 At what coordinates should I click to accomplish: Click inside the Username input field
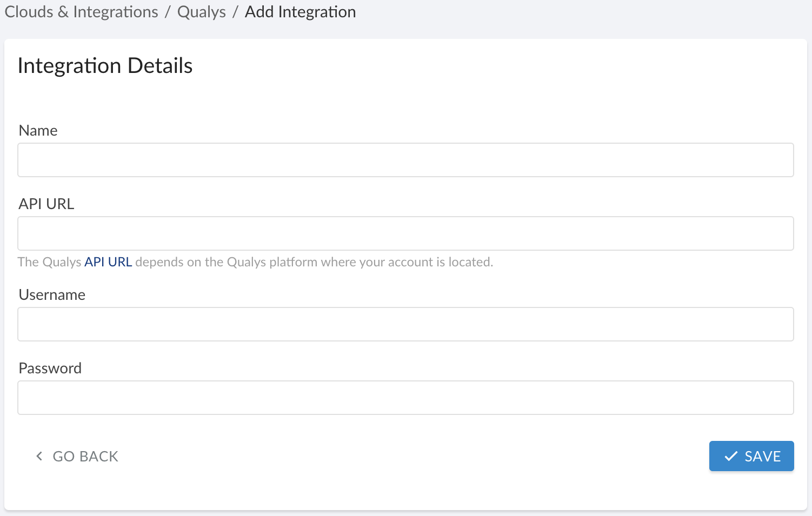[405, 324]
